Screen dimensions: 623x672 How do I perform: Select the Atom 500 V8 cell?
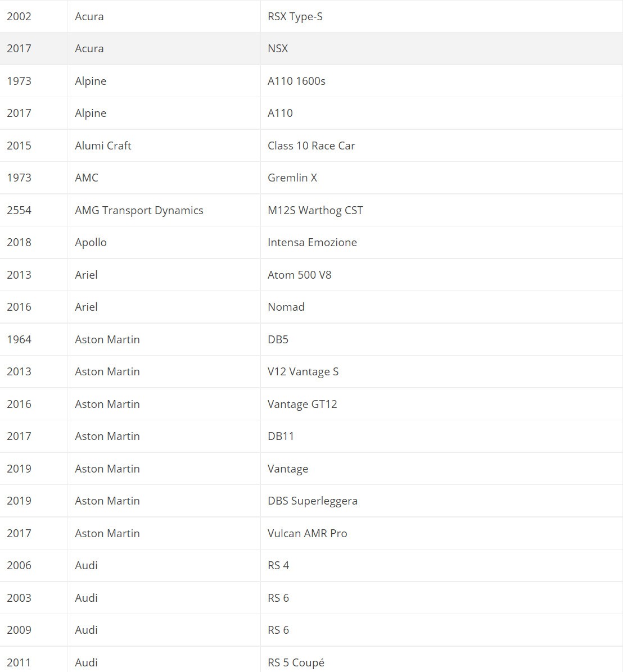coord(299,275)
